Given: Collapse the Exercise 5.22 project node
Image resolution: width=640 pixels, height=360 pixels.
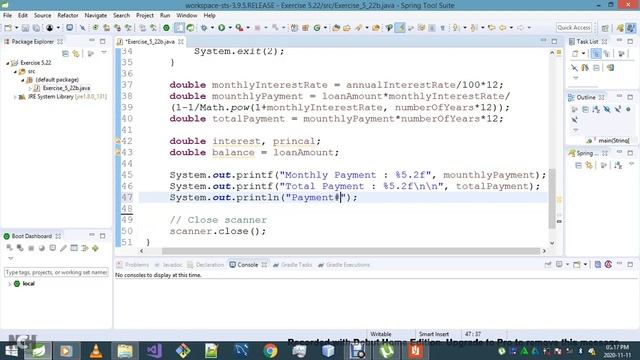Looking at the screenshot, I should point(7,63).
